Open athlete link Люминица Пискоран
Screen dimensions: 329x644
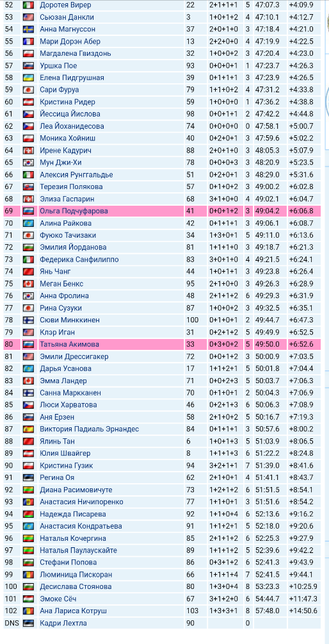point(76,575)
